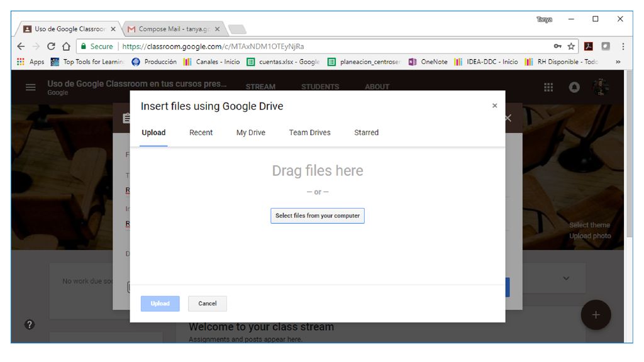
Task: Go to the ABOUT tab in Classroom
Action: pyautogui.click(x=377, y=87)
